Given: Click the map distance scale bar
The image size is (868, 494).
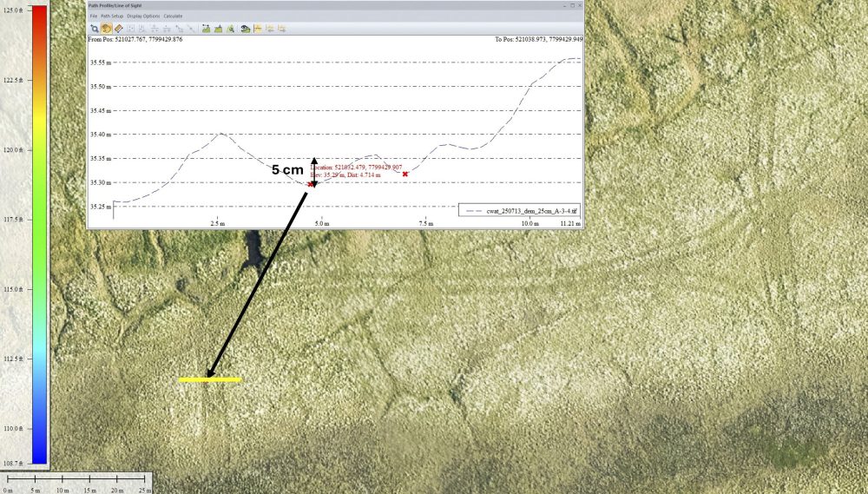Looking at the screenshot, I should (x=76, y=481).
